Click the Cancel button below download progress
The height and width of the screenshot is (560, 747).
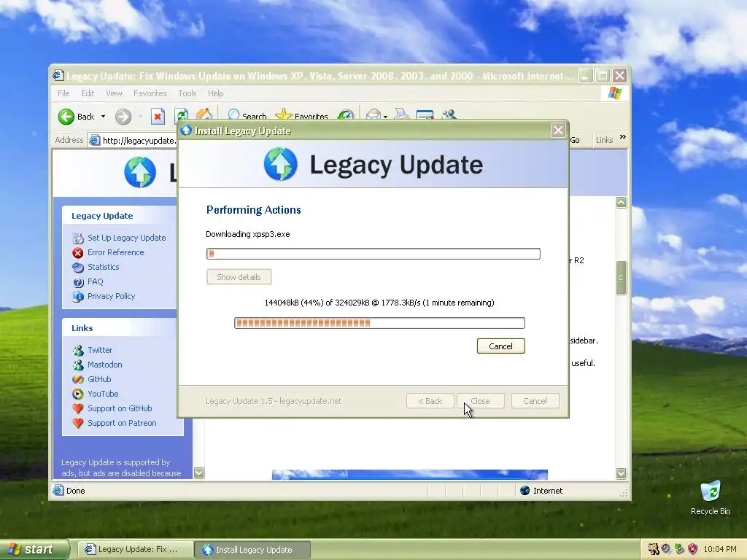pyautogui.click(x=500, y=346)
